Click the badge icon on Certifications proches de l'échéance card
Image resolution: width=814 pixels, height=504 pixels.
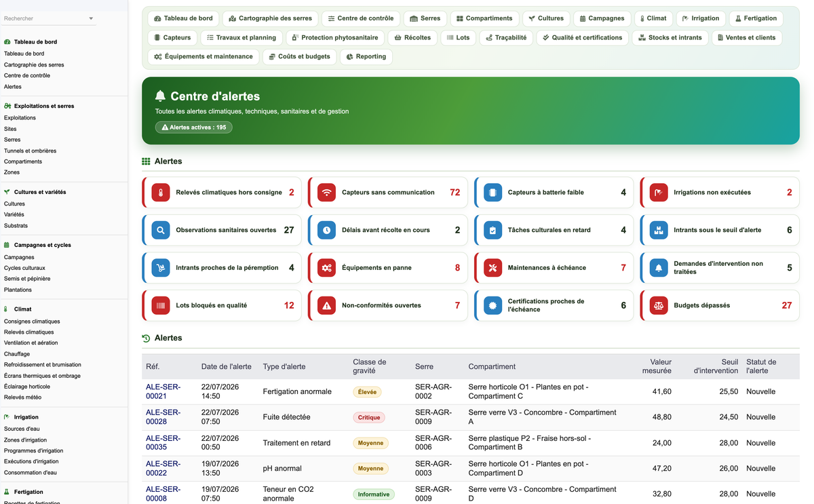tap(492, 305)
